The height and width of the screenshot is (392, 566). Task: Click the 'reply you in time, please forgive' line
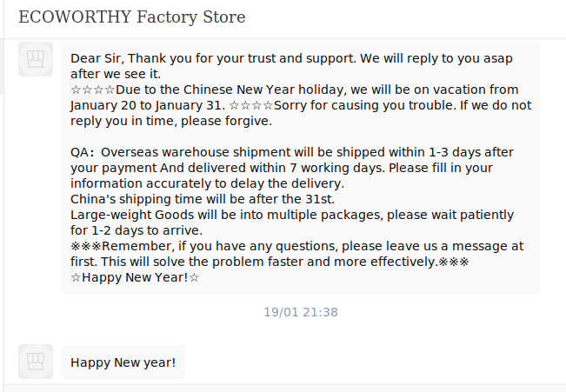click(171, 121)
